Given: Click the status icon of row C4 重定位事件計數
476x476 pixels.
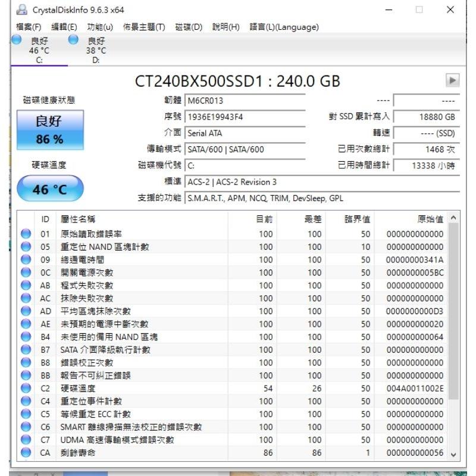Looking at the screenshot, I should click(26, 401).
